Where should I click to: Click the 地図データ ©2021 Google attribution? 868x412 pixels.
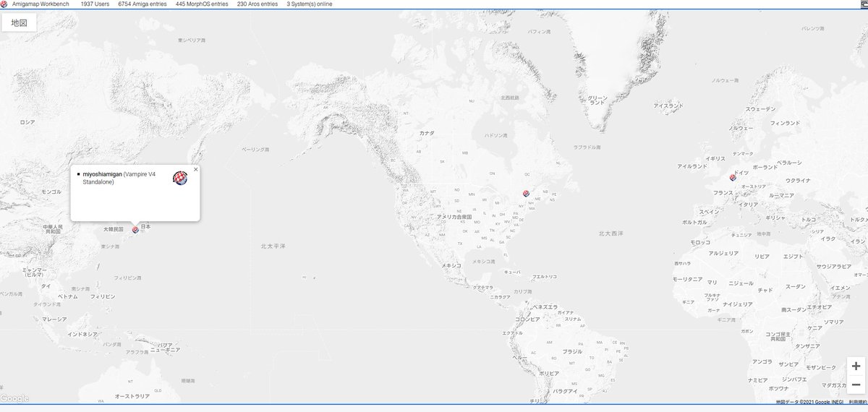pos(809,401)
